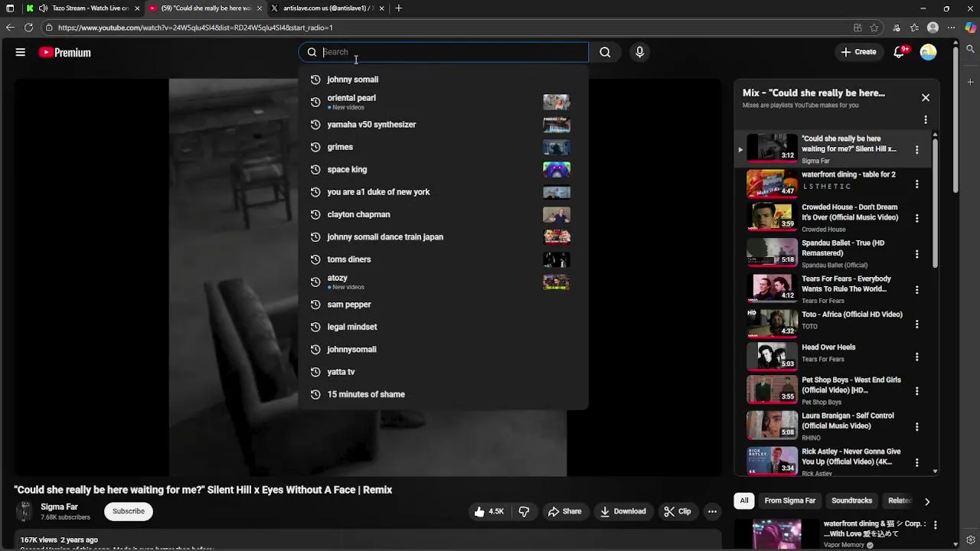The height and width of the screenshot is (551, 980).
Task: Select 'All' filter chip
Action: pyautogui.click(x=743, y=500)
